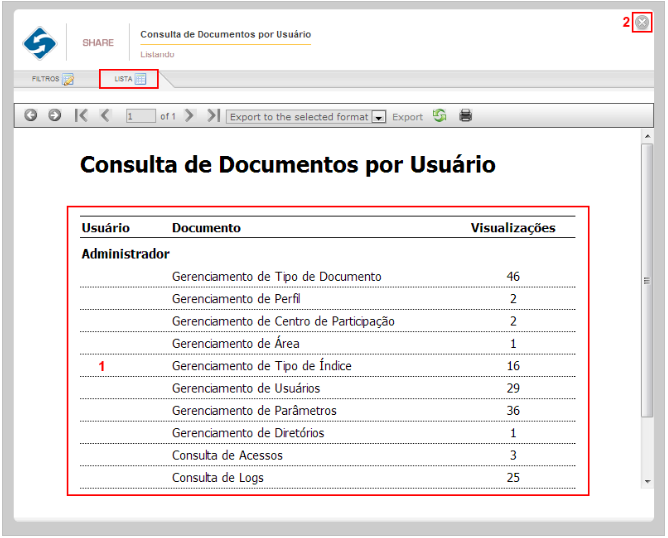Click the Usuário column header
The width and height of the screenshot is (668, 538).
click(x=105, y=228)
